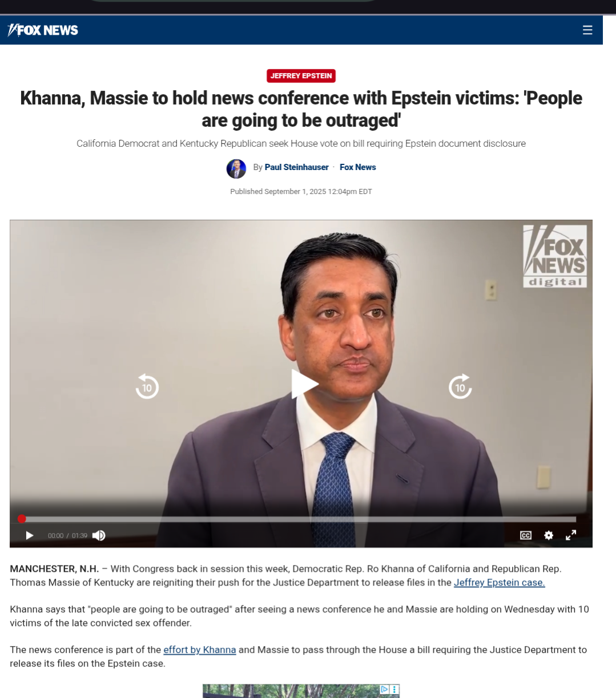This screenshot has height=698, width=616.
Task: Skip video forward 10 seconds
Action: point(460,386)
